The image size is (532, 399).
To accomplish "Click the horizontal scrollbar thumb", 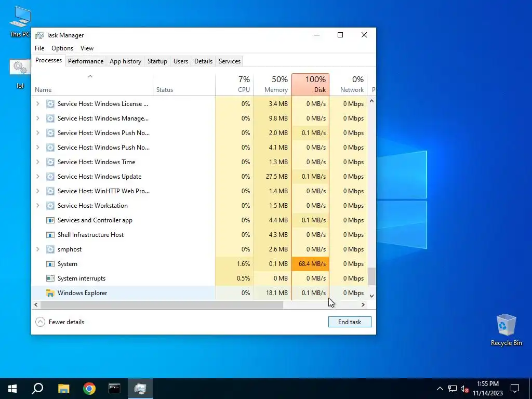I will (162, 304).
